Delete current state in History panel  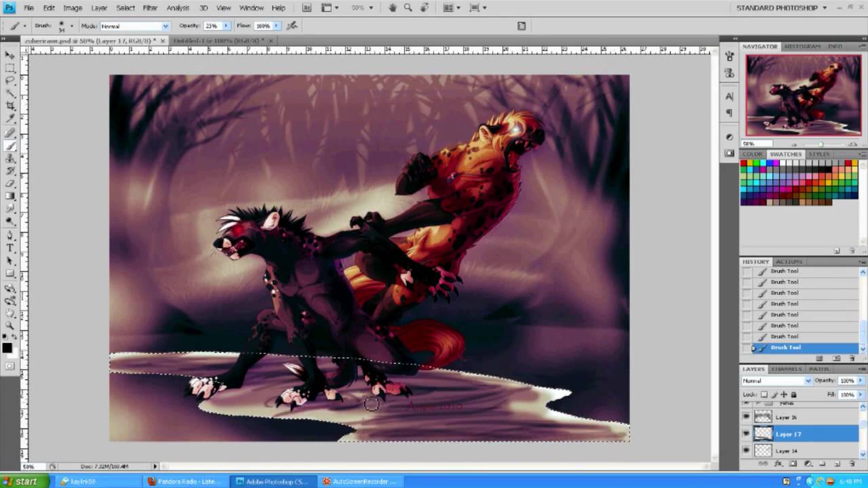tap(852, 359)
